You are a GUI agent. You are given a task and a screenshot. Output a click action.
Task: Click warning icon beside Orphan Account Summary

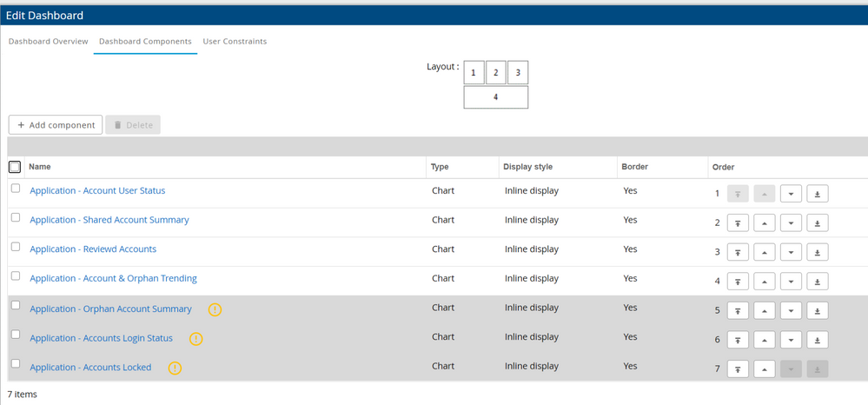click(215, 309)
